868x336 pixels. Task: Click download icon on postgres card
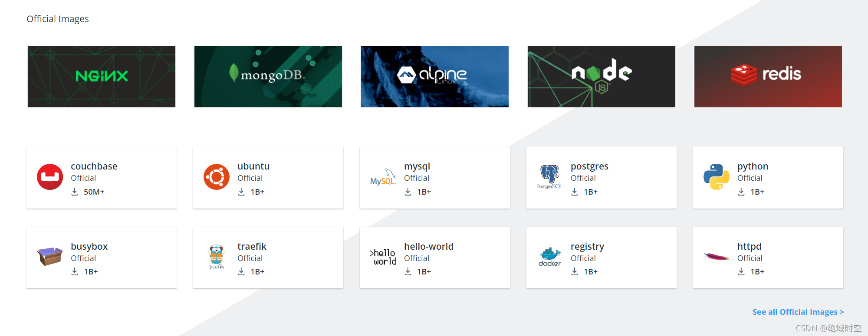tap(575, 192)
